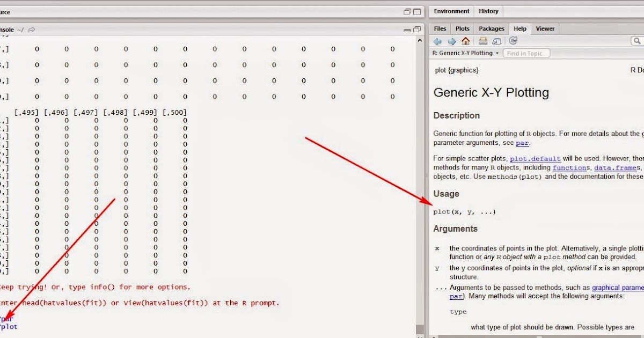Click the ?plot link in the console
The width and height of the screenshot is (644, 338).
click(8, 326)
